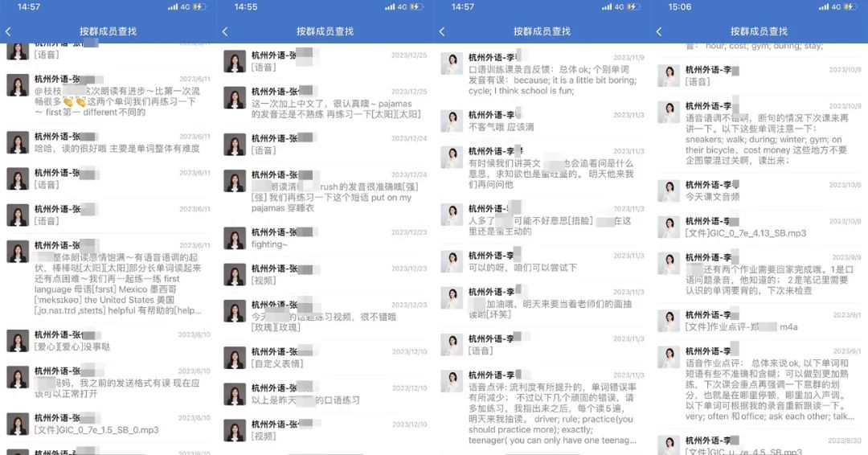This screenshot has height=455, width=868.
Task: Open the fighting~ message dated 2023/12/23
Action: point(325,238)
